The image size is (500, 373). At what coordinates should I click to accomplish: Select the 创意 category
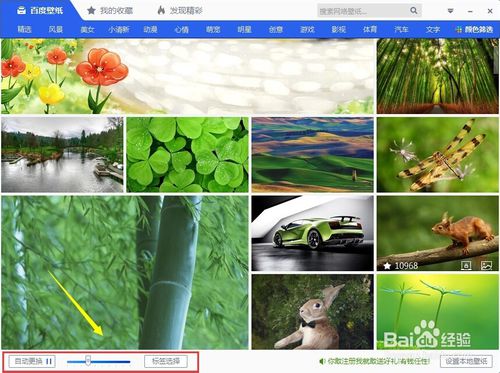pos(276,29)
